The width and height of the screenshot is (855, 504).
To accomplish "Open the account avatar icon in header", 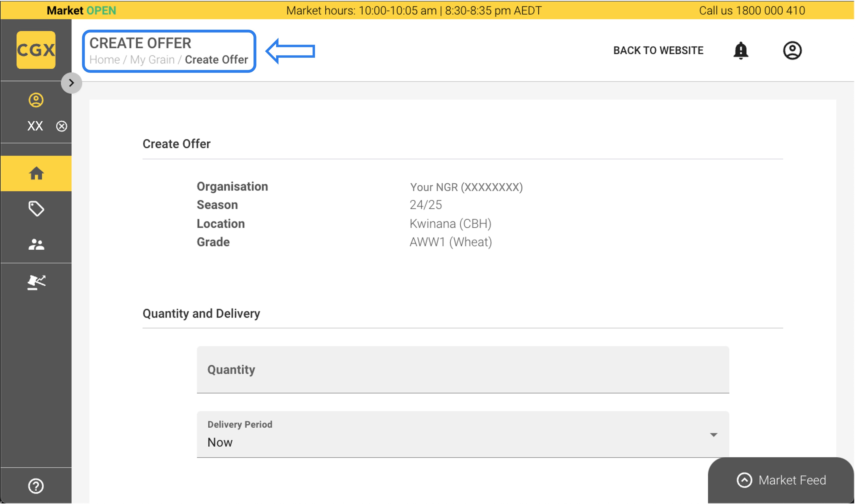I will coord(792,51).
